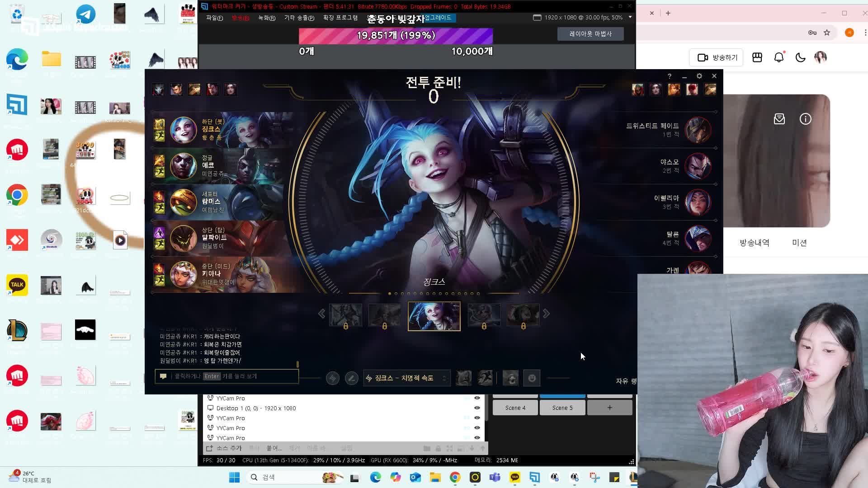This screenshot has height=488, width=868.
Task: Open the rune page dropdown for Jinx
Action: click(407, 378)
